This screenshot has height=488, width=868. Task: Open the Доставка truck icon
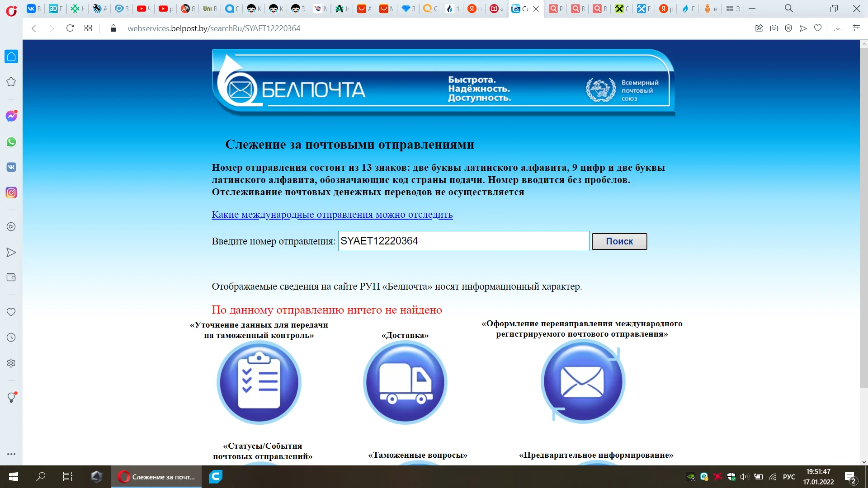point(405,382)
